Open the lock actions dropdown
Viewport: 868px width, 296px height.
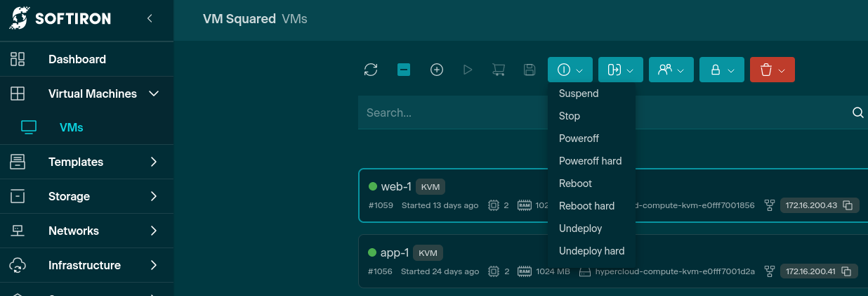click(721, 70)
